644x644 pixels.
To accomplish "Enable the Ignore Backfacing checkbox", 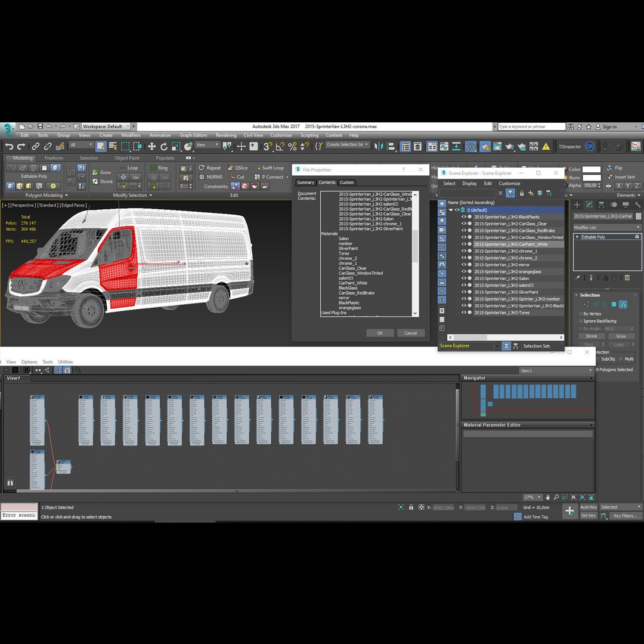I will pos(580,321).
